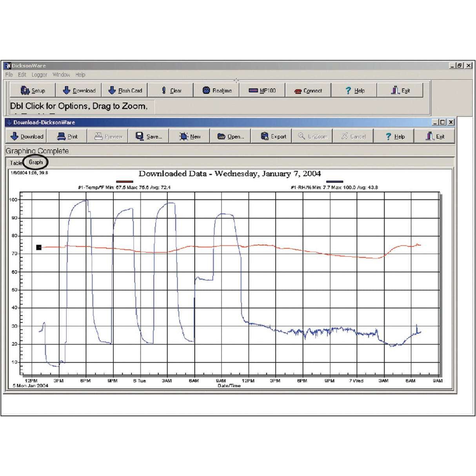Screen dimensions: 476x476
Task: Open the MP100 tool
Action: coord(263,90)
